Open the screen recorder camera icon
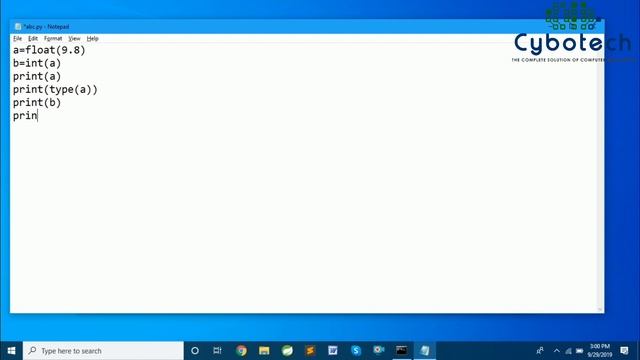This screenshot has width=640, height=360. tap(379, 350)
